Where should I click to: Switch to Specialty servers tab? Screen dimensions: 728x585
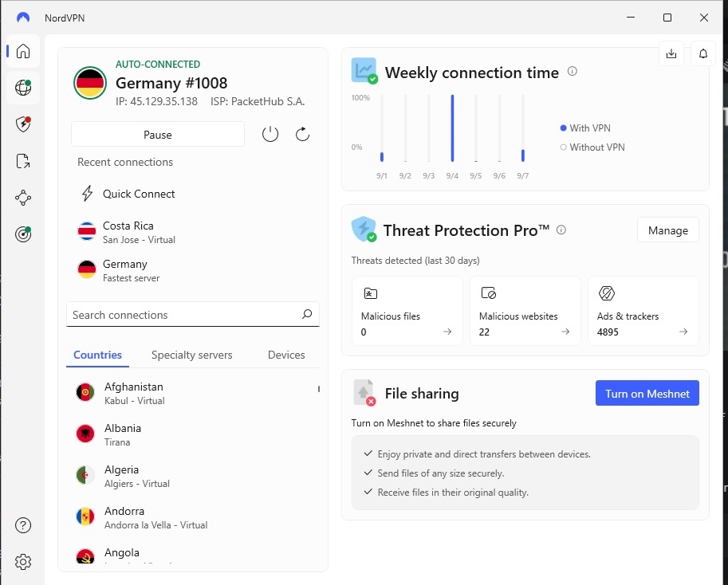(x=191, y=355)
